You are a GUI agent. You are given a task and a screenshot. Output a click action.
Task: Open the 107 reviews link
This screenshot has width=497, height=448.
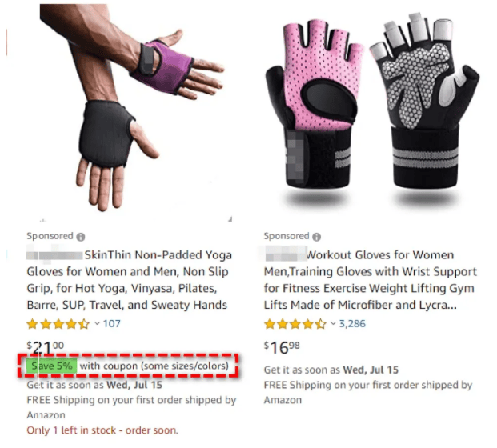111,323
